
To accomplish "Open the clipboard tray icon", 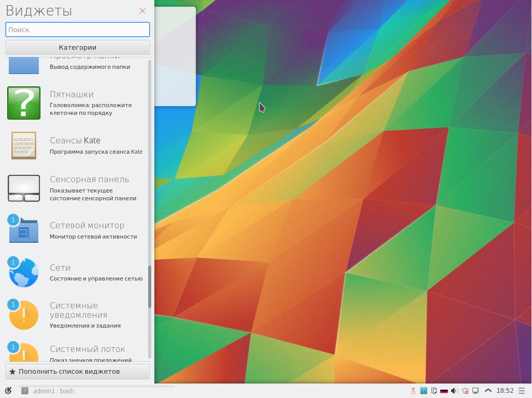I will click(x=434, y=391).
